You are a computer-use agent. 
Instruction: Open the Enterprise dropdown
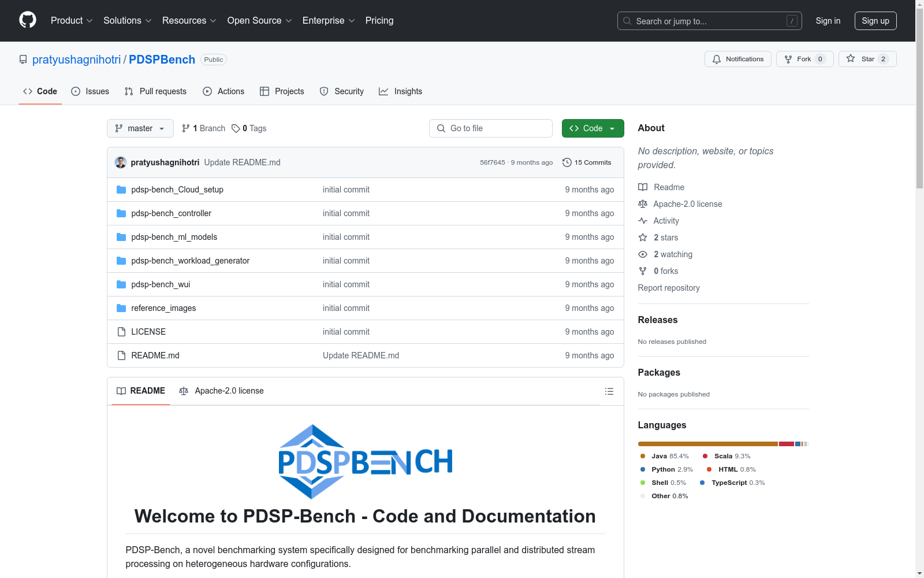(329, 21)
